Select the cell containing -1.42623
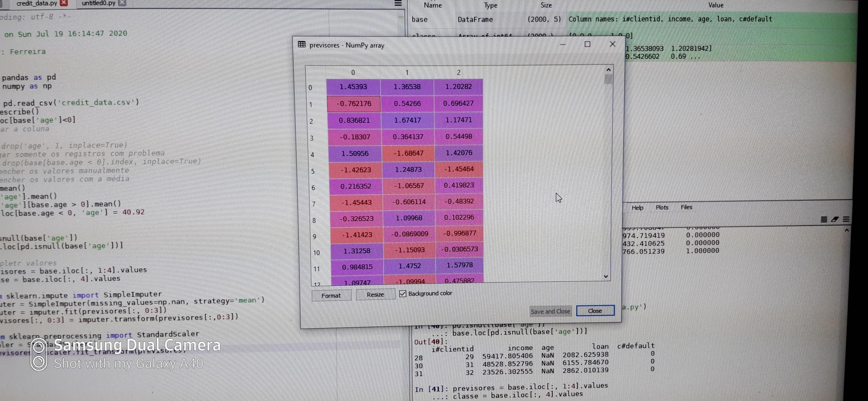868x401 pixels. click(x=356, y=170)
